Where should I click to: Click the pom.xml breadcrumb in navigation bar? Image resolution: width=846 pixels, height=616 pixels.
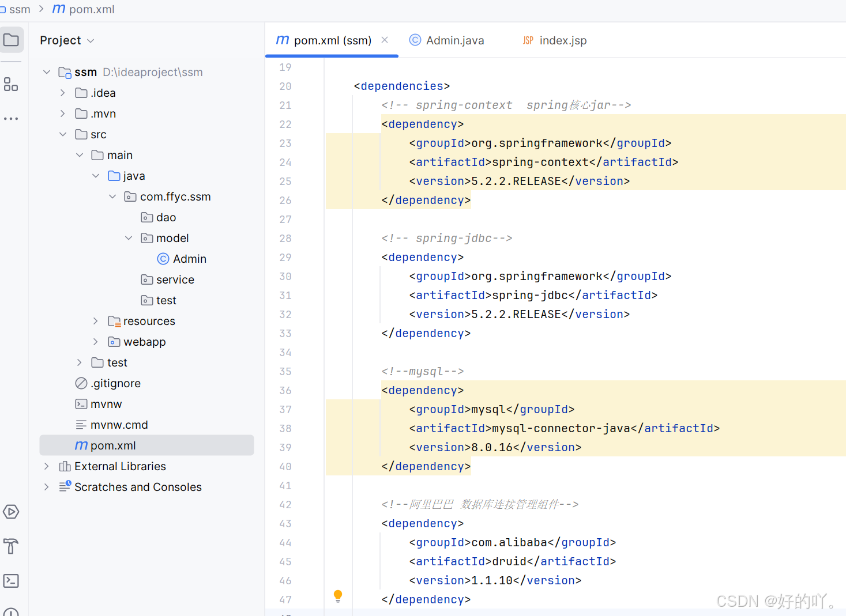[x=84, y=9]
